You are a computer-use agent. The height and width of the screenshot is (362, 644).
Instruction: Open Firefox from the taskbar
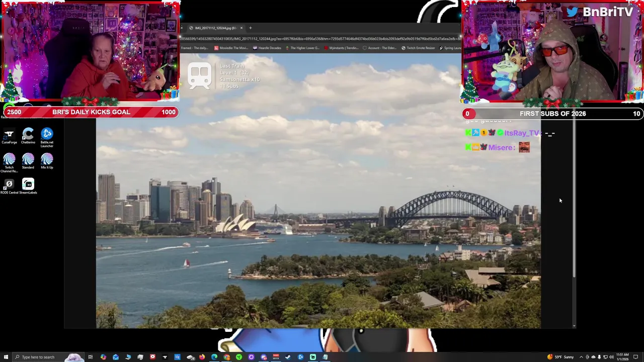202,357
